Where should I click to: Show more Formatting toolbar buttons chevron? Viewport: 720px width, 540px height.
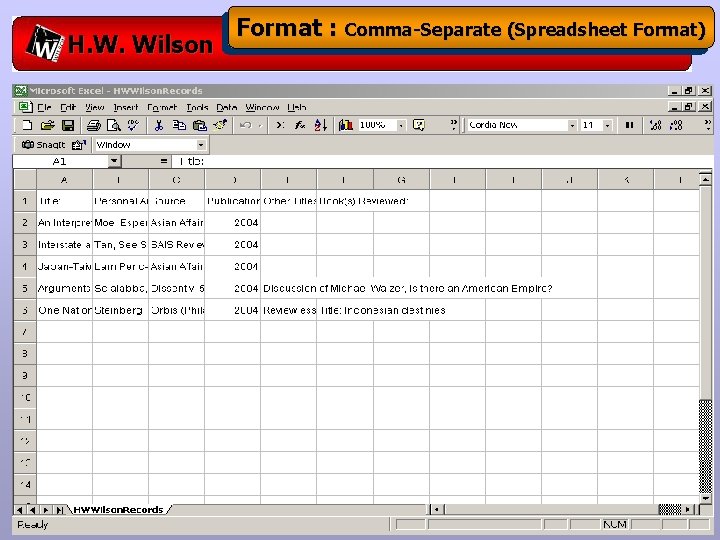coord(708,125)
